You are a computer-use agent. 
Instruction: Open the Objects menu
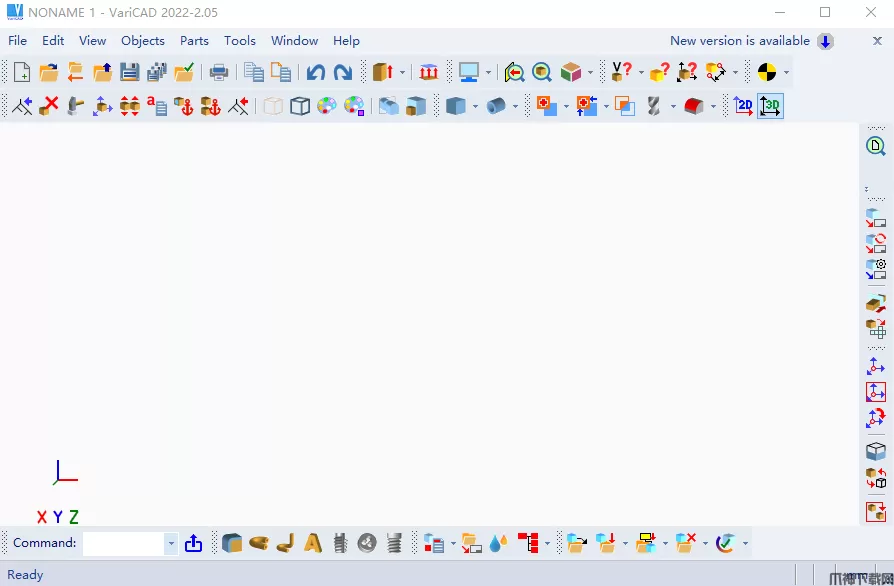[x=142, y=41]
